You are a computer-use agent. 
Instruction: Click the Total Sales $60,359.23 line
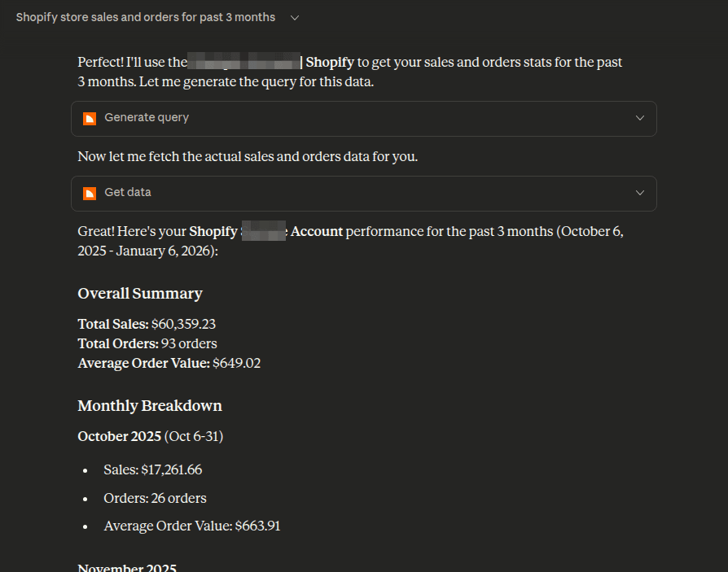147,324
